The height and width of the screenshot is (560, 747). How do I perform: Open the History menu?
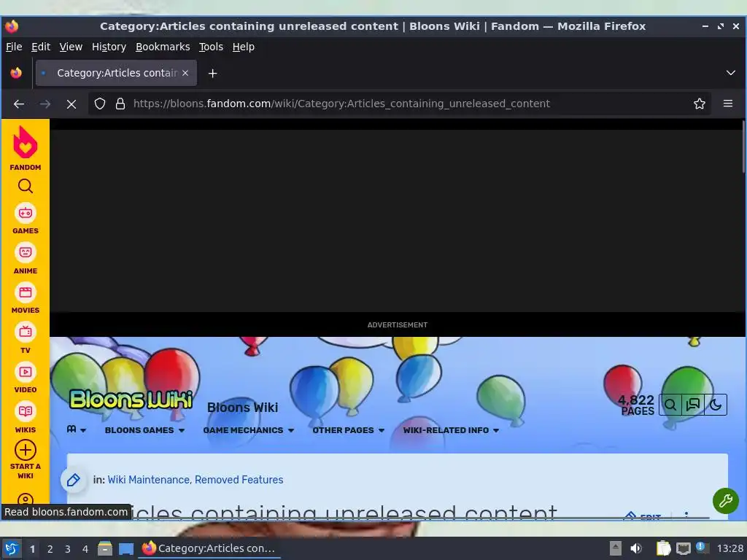tap(109, 47)
